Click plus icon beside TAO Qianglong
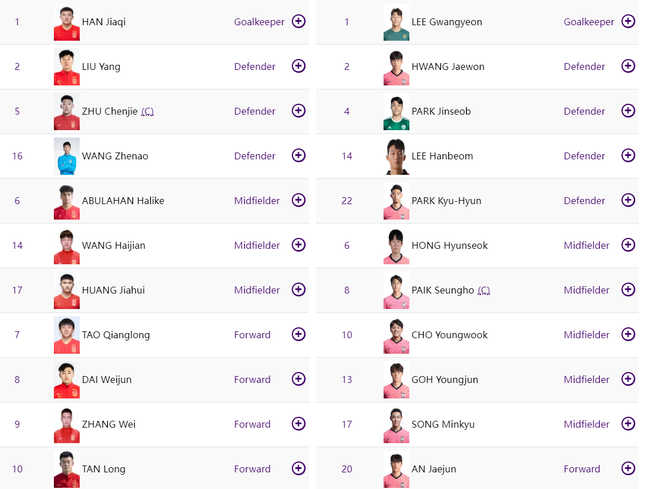 (x=298, y=334)
